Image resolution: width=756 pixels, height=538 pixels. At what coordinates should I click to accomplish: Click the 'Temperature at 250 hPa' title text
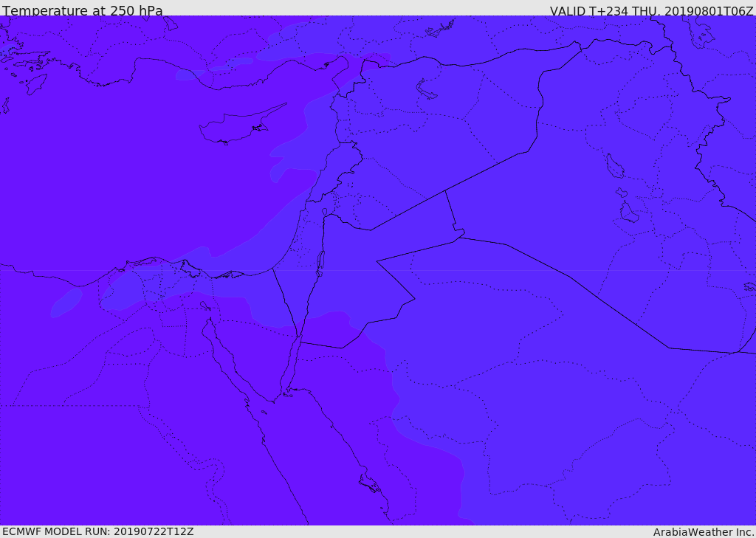click(83, 10)
